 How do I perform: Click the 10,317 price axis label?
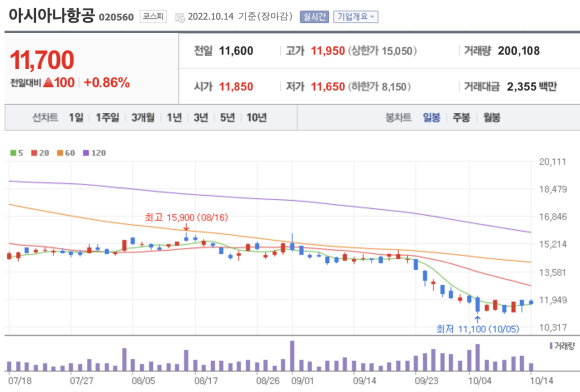[553, 327]
